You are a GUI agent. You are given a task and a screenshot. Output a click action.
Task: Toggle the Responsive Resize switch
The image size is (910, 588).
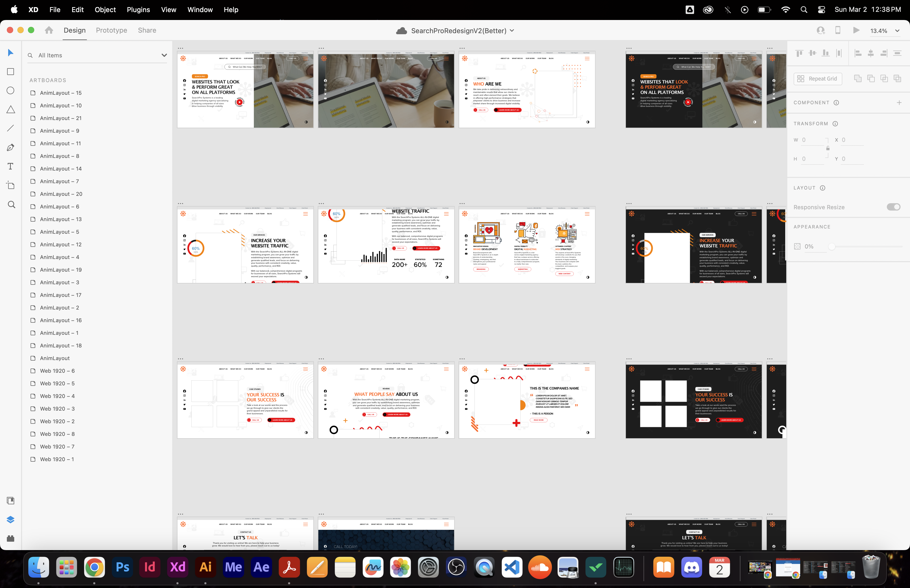pos(893,207)
